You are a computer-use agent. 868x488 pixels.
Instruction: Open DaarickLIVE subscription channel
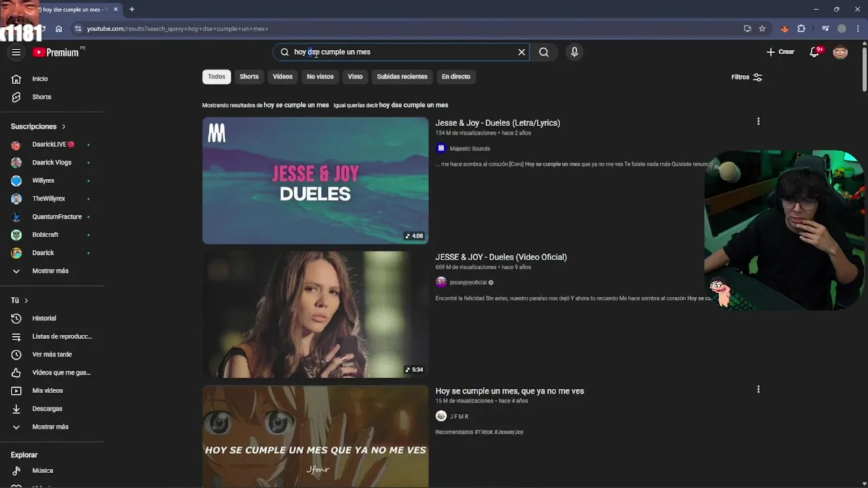(52, 144)
